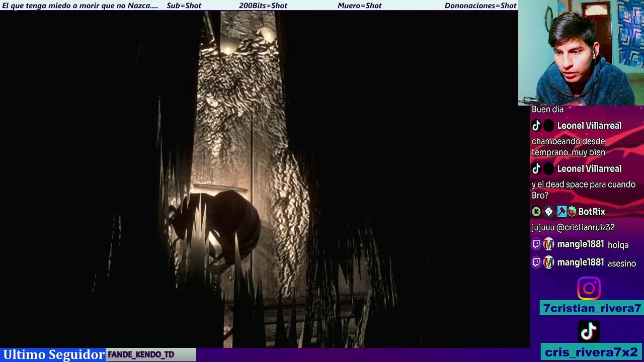
Task: Click mangle1881 avatar on the 'holqa' message
Action: click(548, 244)
